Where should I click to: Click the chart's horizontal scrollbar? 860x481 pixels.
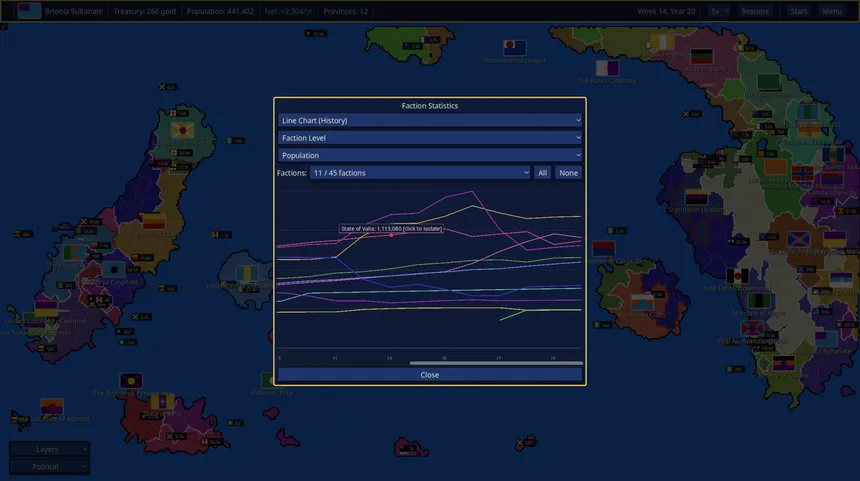[496, 363]
